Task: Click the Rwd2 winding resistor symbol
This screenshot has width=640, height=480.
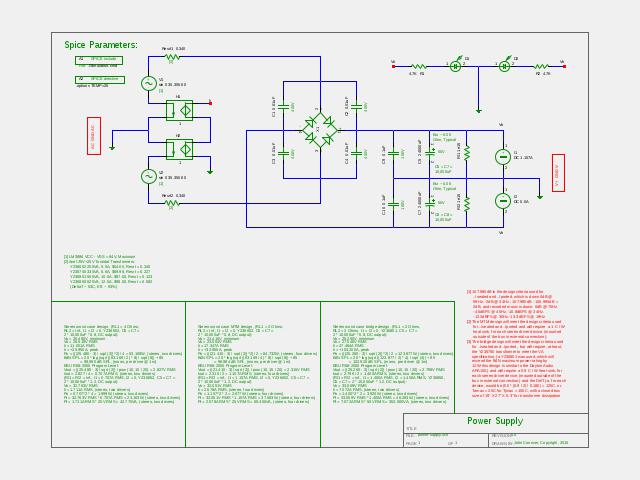Action: 172,203
